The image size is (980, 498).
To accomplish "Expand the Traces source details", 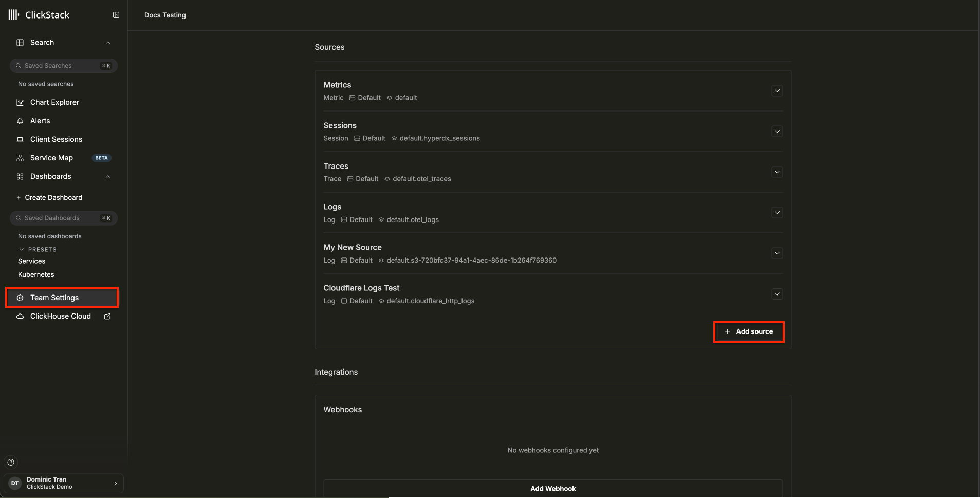I will (777, 172).
